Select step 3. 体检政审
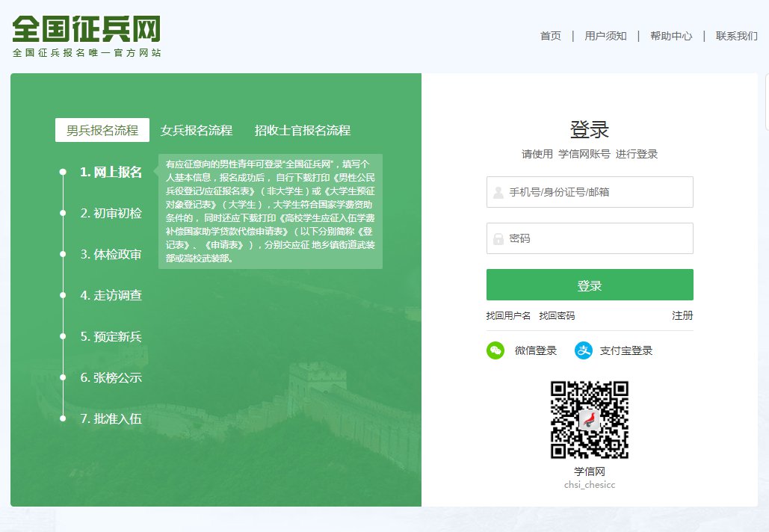Viewport: 769px width, 532px height. point(111,254)
